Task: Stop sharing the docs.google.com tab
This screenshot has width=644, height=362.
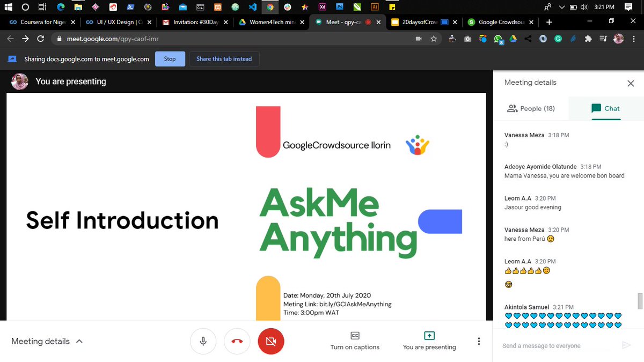Action: (x=170, y=59)
